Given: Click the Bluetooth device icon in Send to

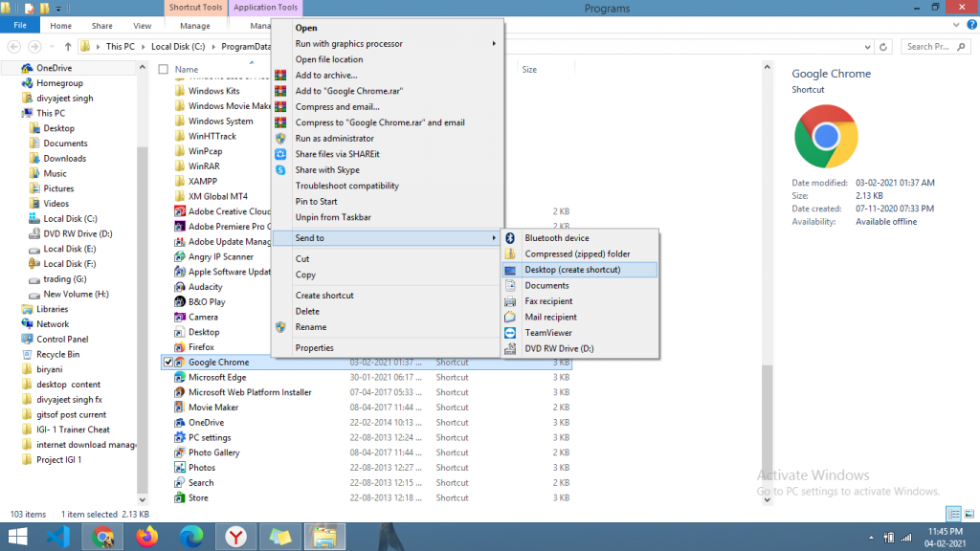Looking at the screenshot, I should [x=510, y=238].
